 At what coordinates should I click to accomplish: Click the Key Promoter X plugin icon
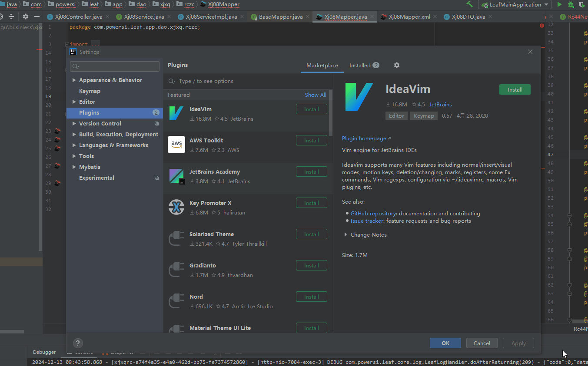pyautogui.click(x=176, y=207)
